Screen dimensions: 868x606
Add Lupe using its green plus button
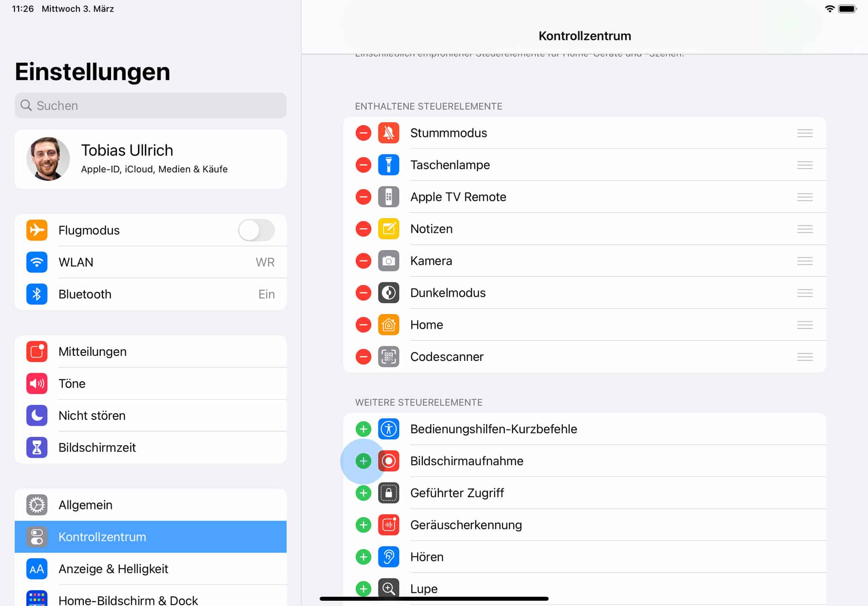[363, 589]
